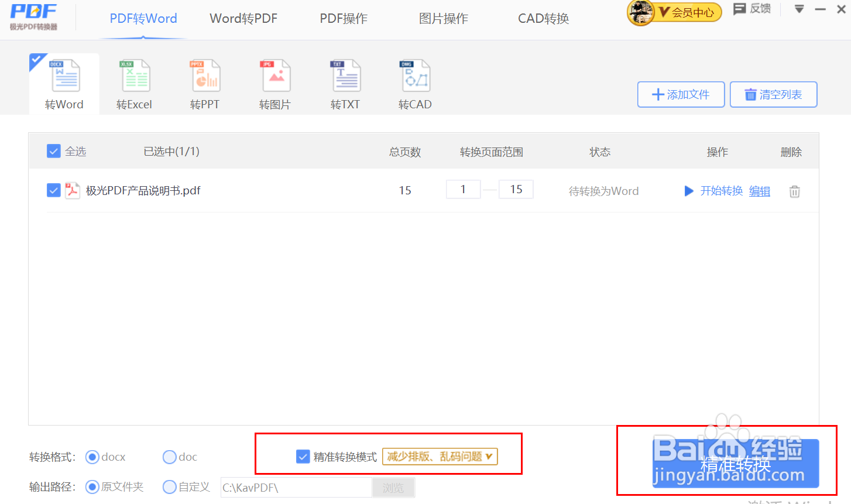Screen dimensions: 851x504
Task: Toggle the 全选 select-all checkbox
Action: coord(52,150)
